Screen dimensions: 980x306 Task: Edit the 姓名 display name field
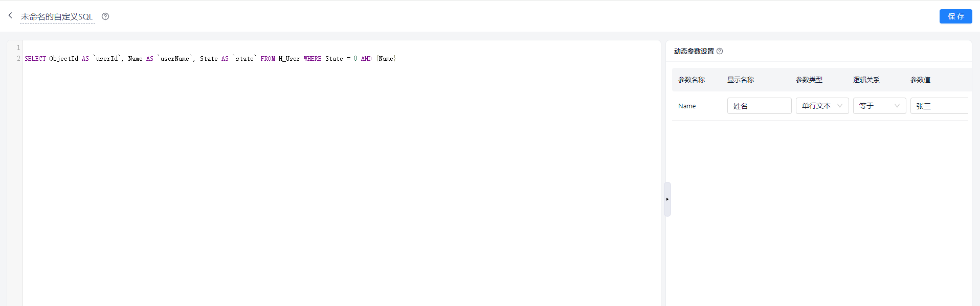click(x=759, y=106)
